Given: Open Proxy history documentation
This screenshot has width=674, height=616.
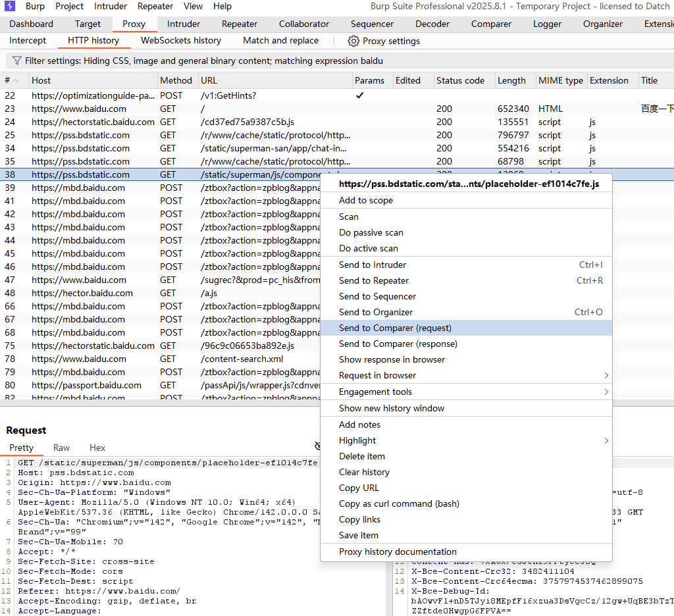Looking at the screenshot, I should (467, 552).
